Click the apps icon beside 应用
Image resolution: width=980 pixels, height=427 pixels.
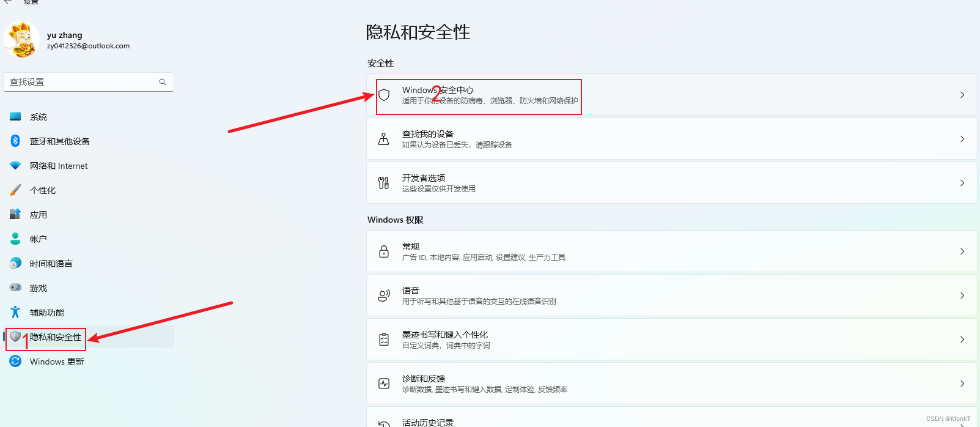click(x=15, y=214)
